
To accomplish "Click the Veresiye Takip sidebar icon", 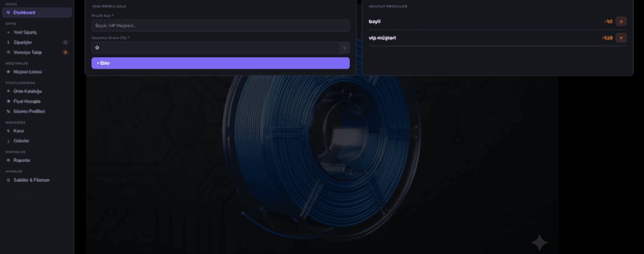I will tap(8, 52).
